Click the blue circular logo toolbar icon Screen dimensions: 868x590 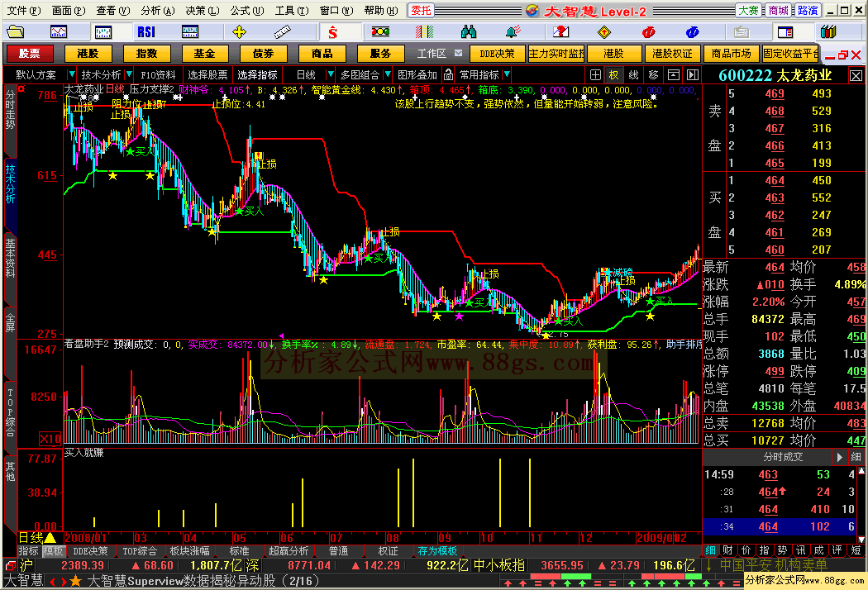pyautogui.click(x=692, y=32)
